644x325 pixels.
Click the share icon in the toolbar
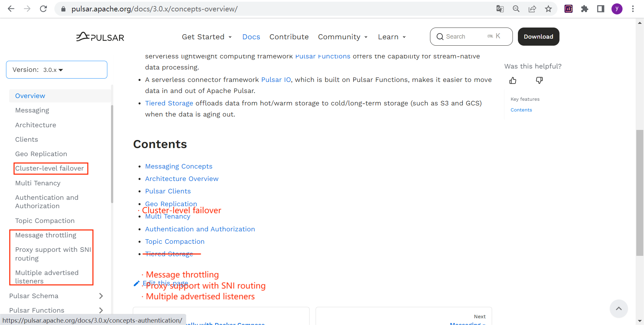click(x=532, y=9)
